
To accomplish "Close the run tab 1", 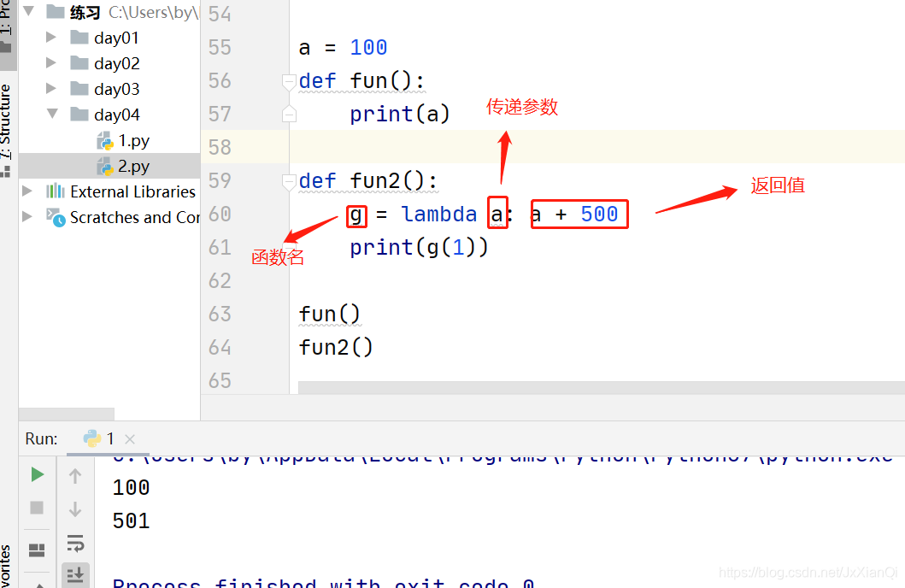I will click(130, 439).
